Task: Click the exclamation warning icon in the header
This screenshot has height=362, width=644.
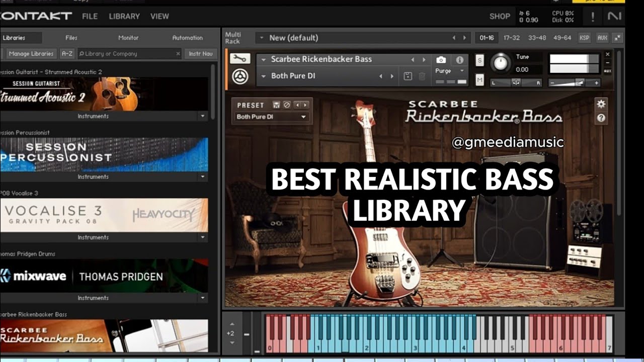Action: pyautogui.click(x=593, y=17)
